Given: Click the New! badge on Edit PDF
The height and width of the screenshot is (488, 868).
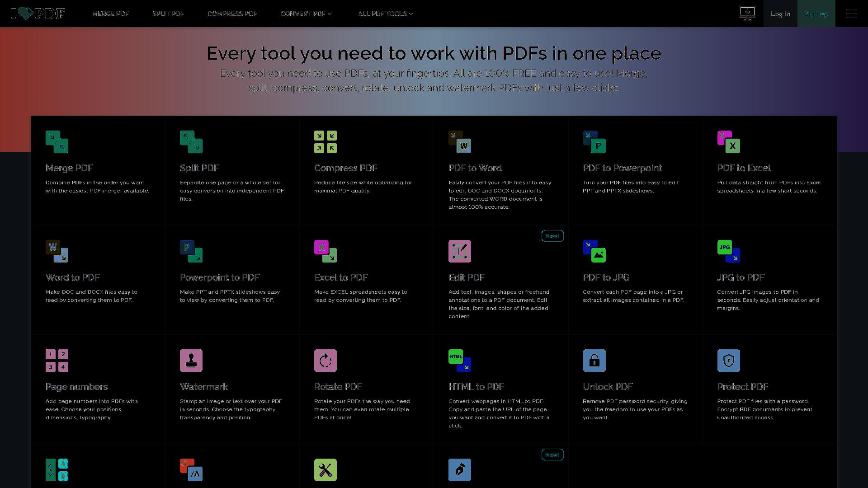Looking at the screenshot, I should tap(552, 236).
